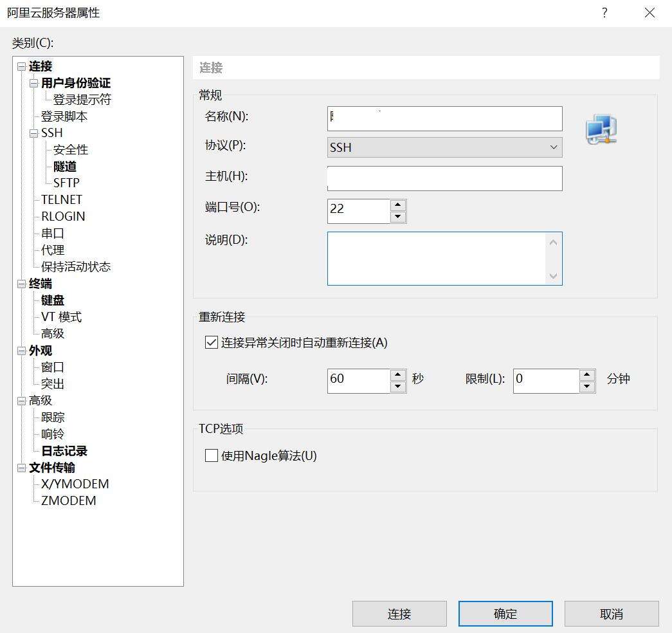
Task: Open 安全性 settings under SSH
Action: (x=71, y=150)
